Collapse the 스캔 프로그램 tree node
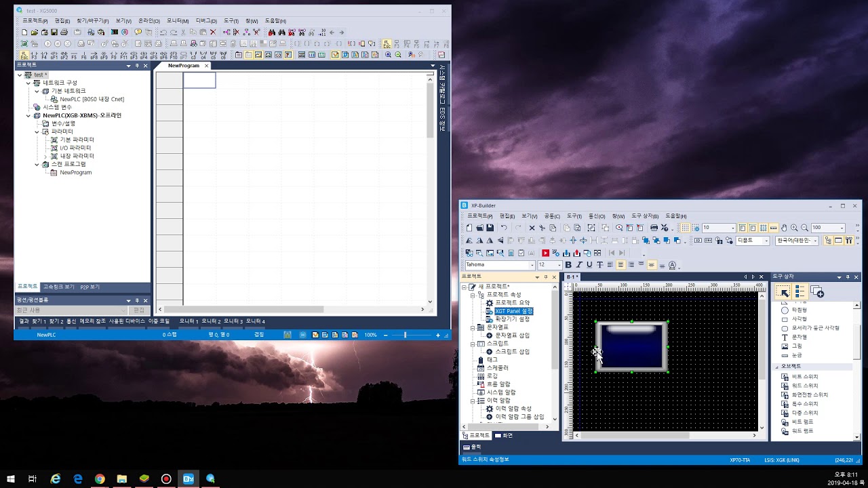This screenshot has width=868, height=488. 37,164
